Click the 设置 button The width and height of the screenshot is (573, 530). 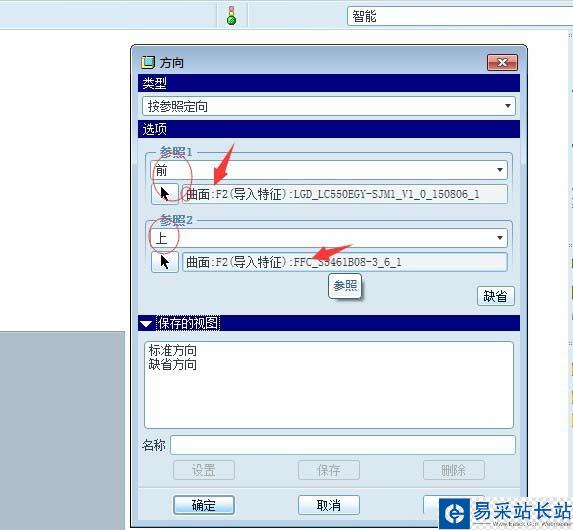click(204, 470)
